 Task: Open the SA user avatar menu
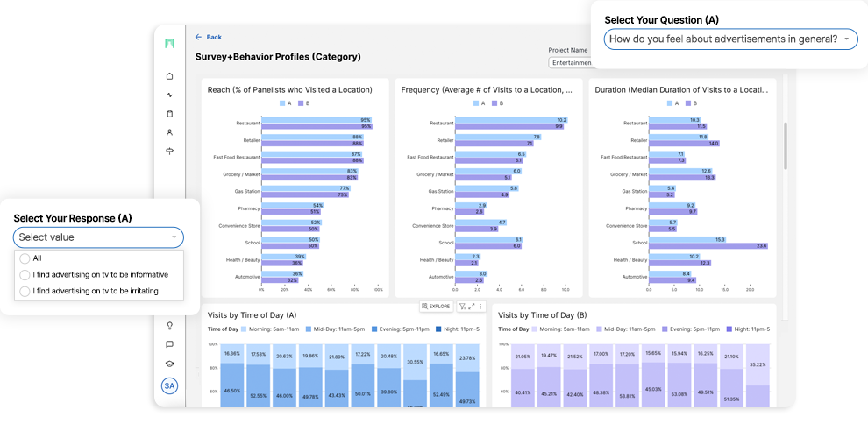point(170,386)
